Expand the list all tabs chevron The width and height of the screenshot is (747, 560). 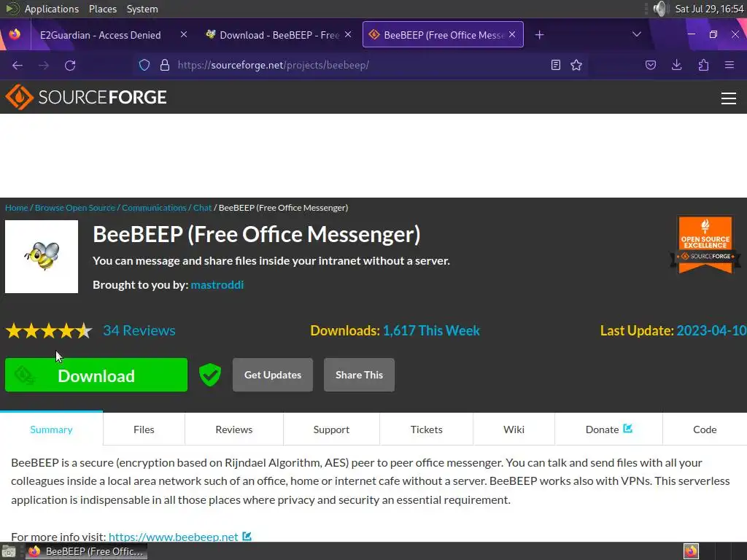click(x=636, y=34)
